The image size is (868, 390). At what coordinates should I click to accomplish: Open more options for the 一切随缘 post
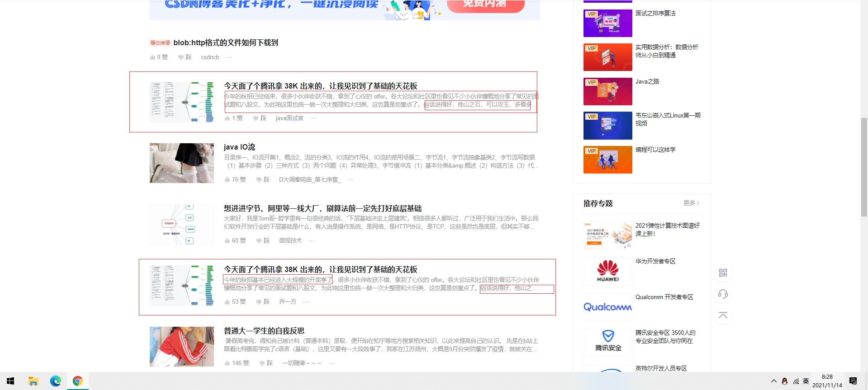pos(332,363)
